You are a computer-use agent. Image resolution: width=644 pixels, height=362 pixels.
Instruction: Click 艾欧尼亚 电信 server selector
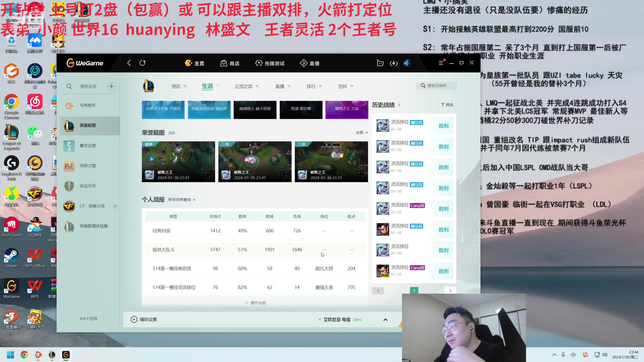coord(340,320)
